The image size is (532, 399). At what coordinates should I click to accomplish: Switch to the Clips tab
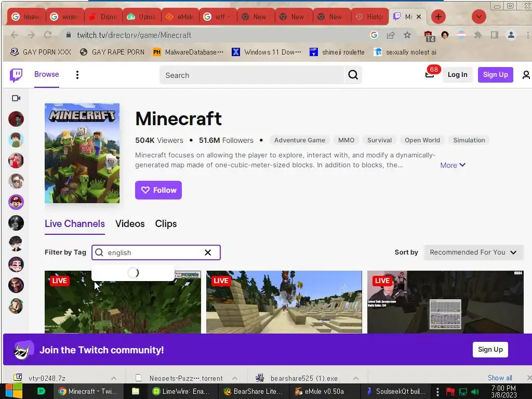pyautogui.click(x=166, y=224)
